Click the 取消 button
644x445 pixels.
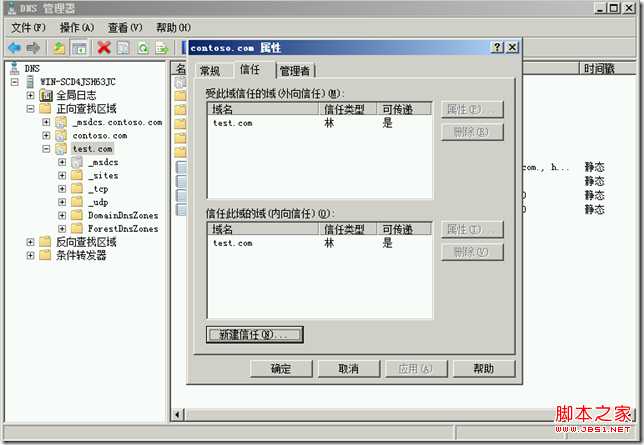[x=348, y=369]
